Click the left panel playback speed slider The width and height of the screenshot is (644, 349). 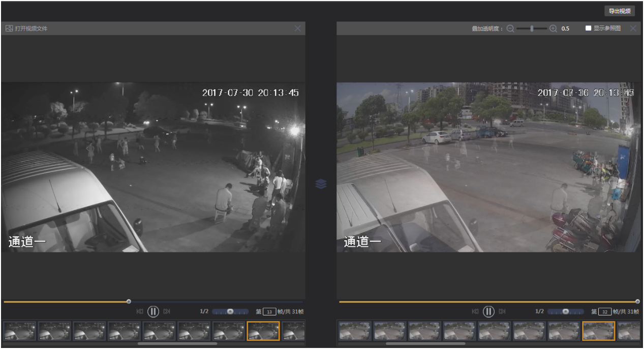230,311
